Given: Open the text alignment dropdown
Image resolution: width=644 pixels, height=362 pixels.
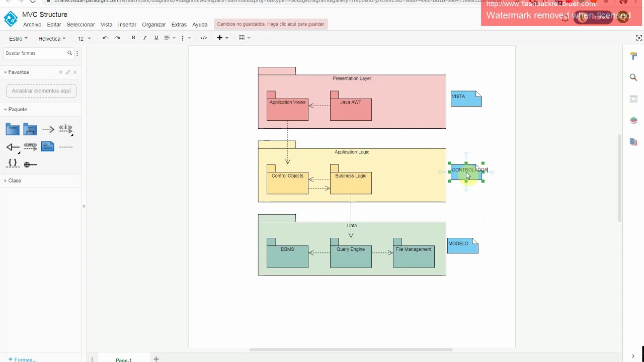Looking at the screenshot, I should pyautogui.click(x=170, y=38).
